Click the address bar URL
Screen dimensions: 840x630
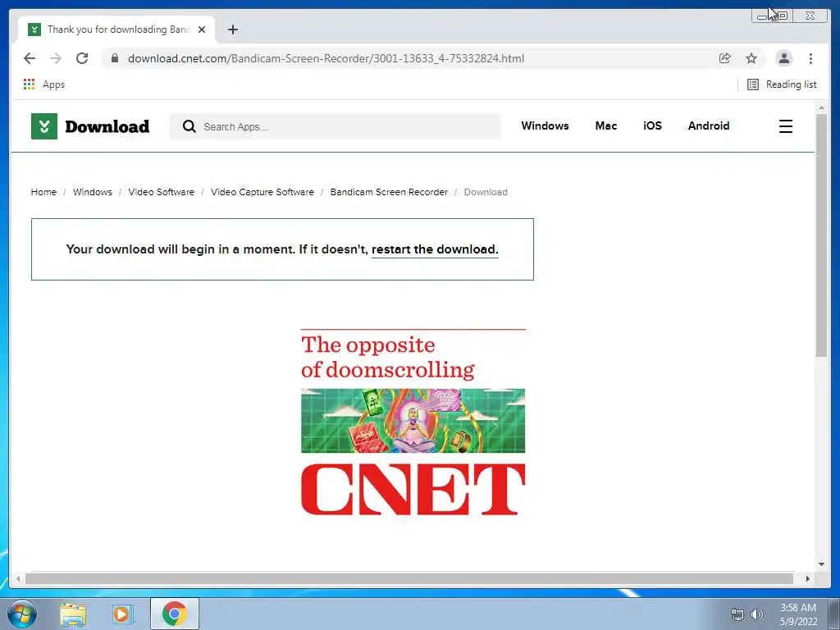pos(326,58)
